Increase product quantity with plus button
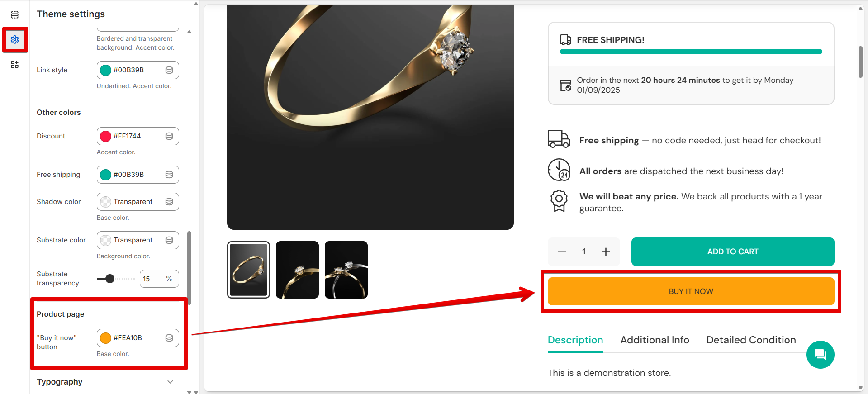Image resolution: width=868 pixels, height=394 pixels. pyautogui.click(x=606, y=252)
